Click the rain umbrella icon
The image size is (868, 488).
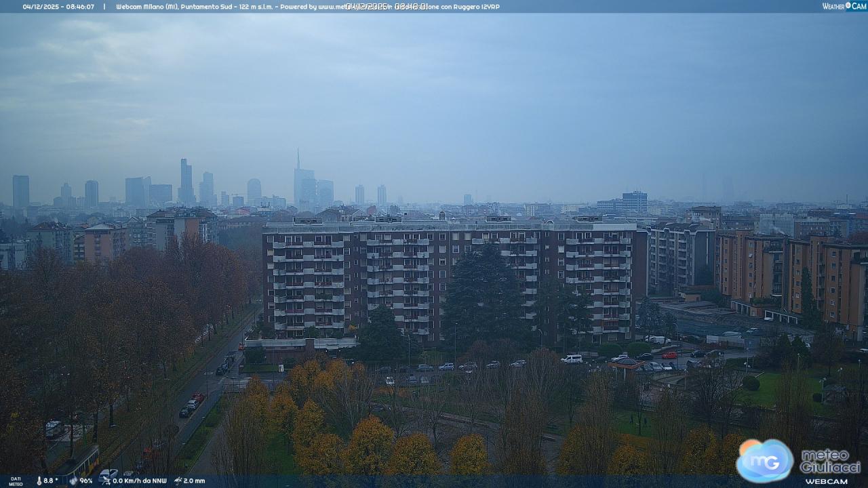178,481
